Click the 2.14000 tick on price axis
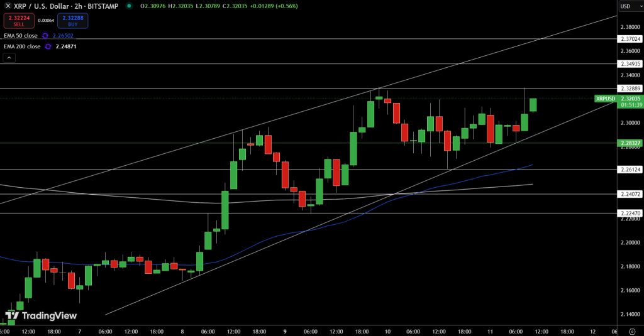 (630, 314)
